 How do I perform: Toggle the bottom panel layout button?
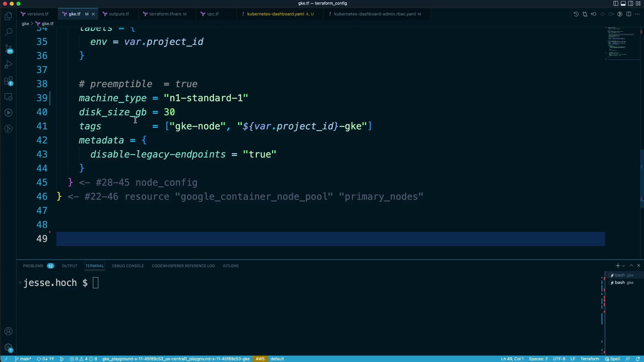click(x=623, y=3)
